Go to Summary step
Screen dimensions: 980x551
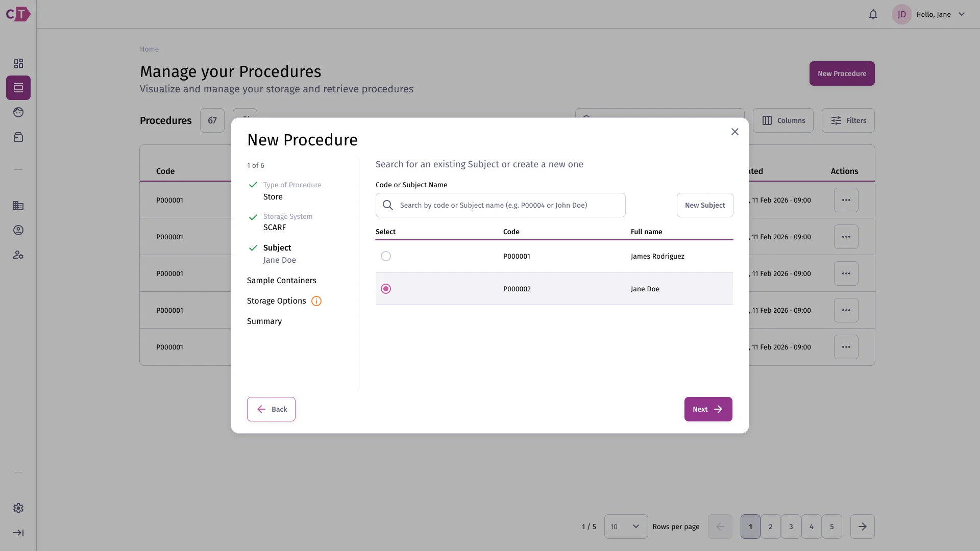(264, 321)
